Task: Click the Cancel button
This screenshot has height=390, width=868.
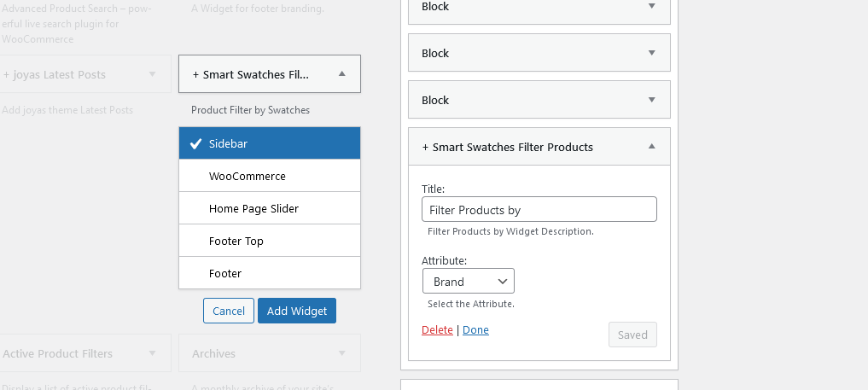Action: pos(229,311)
